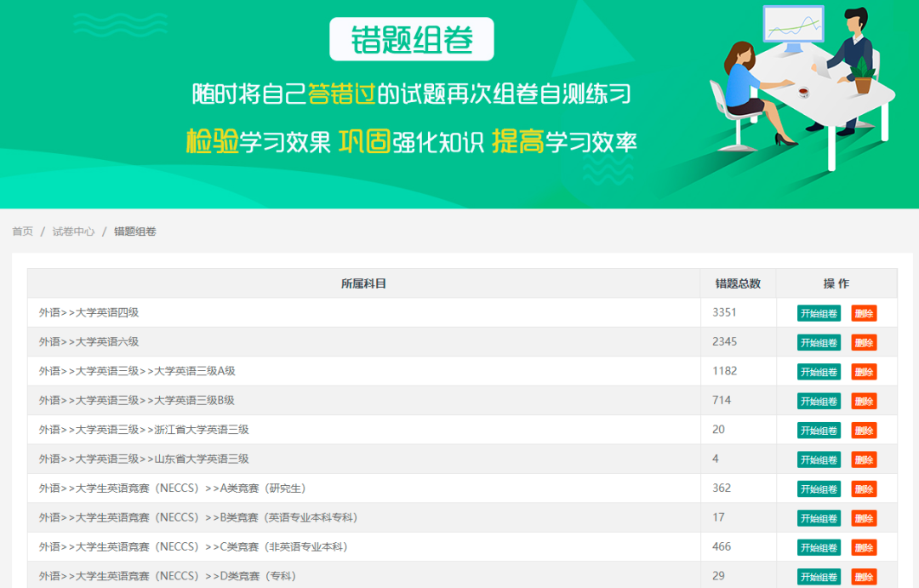Delete NECCS B类竞赛 wrong questions

click(864, 518)
